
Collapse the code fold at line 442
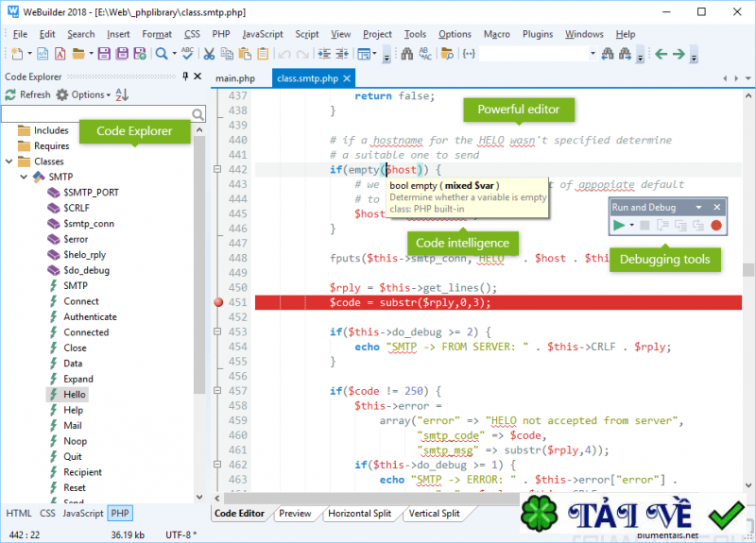pos(217,170)
